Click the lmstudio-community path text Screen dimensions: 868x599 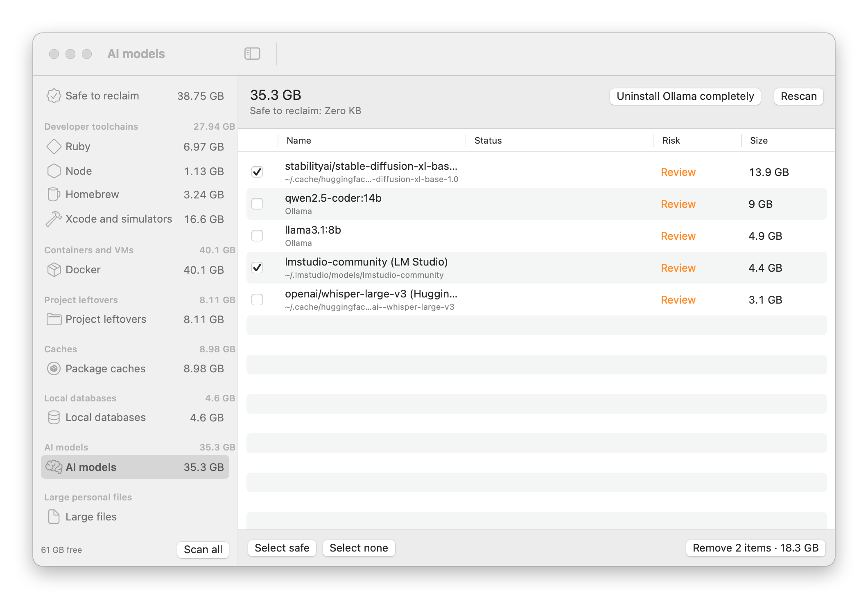(x=364, y=275)
